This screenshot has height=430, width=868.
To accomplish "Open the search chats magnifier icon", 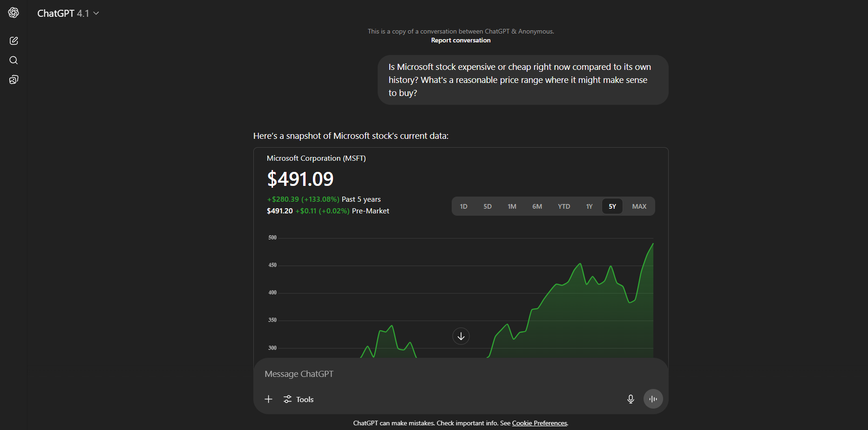I will pyautogui.click(x=14, y=60).
